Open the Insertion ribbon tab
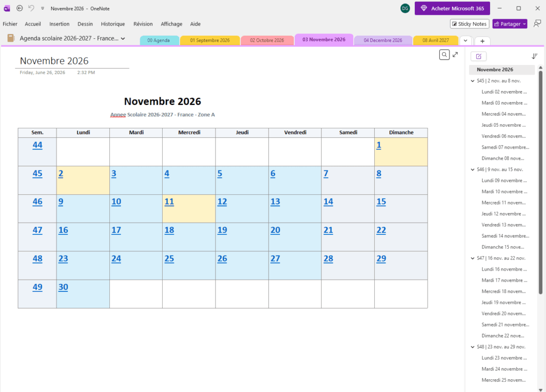The height and width of the screenshot is (392, 546). pyautogui.click(x=59, y=24)
